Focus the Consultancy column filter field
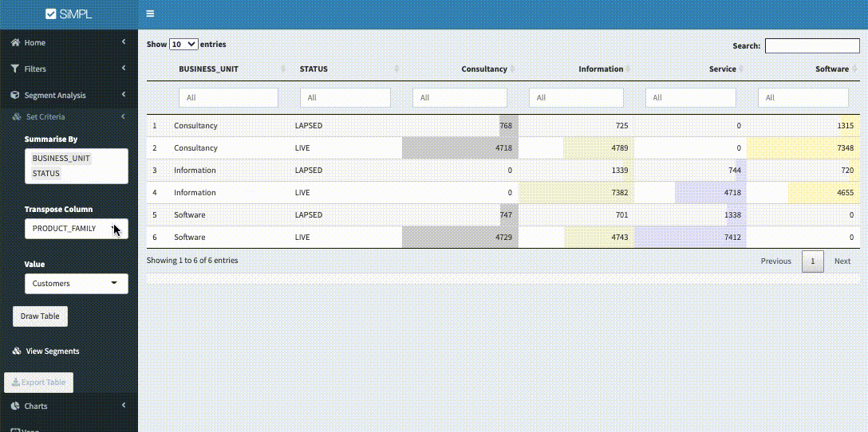Screen dimensions: 868x432 click(460, 97)
